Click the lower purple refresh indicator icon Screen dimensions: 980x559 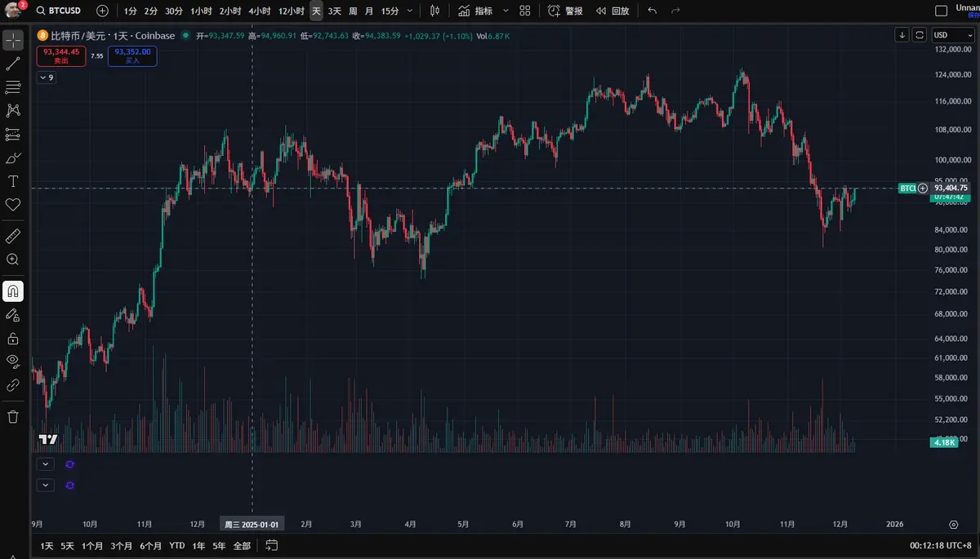click(69, 485)
